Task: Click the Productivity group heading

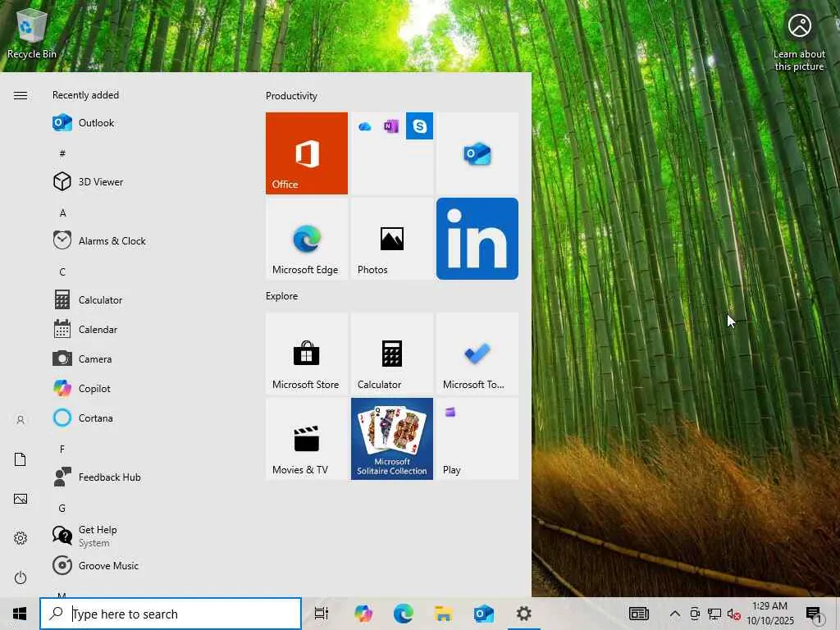Action: 291,96
